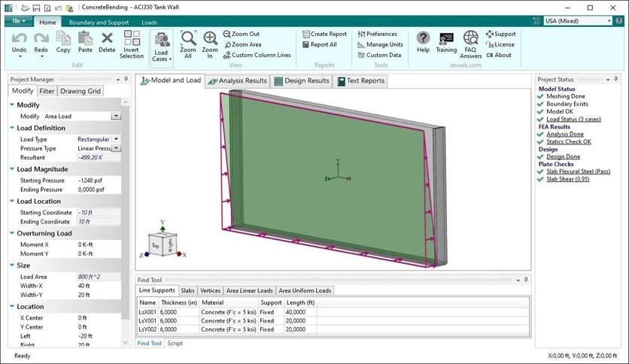This screenshot has height=364, width=629.
Task: Pin the Project Manager panel
Action: [x=126, y=80]
